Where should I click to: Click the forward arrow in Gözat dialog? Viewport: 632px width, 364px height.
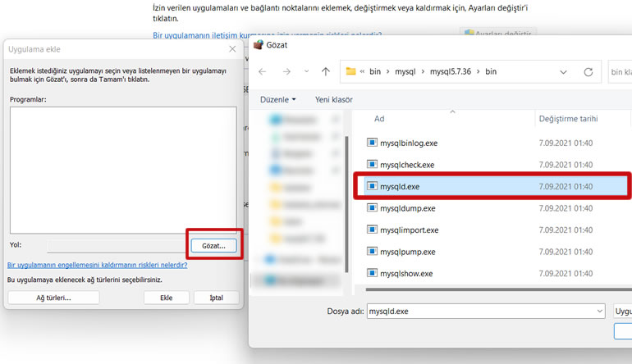[x=286, y=72]
